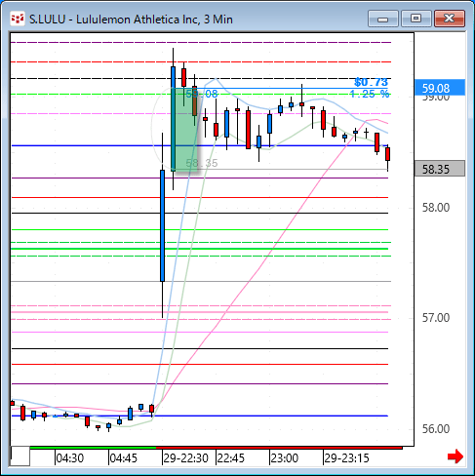This screenshot has width=475, height=476.
Task: Click the 1.25 % annotation text
Action: click(370, 94)
